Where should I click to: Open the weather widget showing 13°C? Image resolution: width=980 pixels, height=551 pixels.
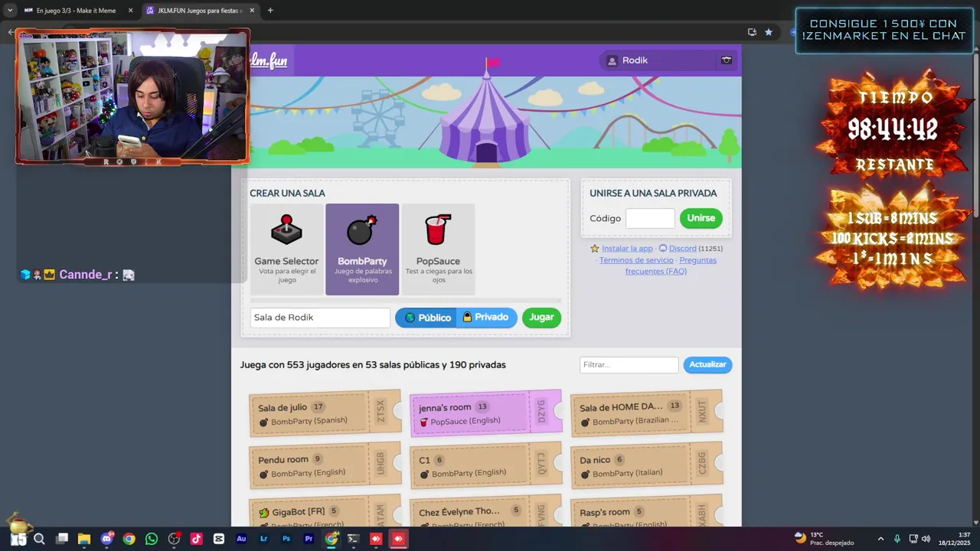(x=825, y=539)
